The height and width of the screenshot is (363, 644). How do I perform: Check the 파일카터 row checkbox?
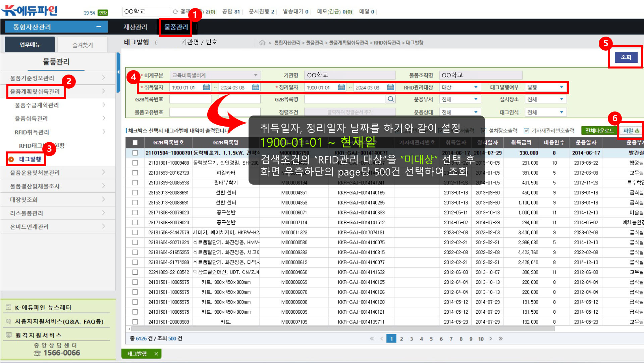[x=135, y=173]
